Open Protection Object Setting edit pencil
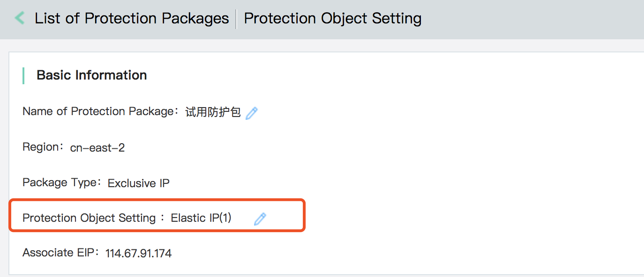Viewport: 644px width, 277px height. point(260,219)
